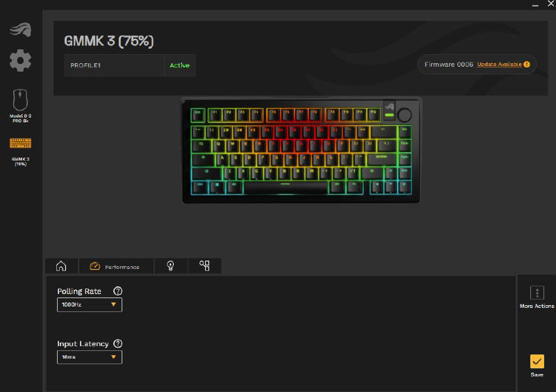Open the Key Binding tab icon

click(204, 266)
